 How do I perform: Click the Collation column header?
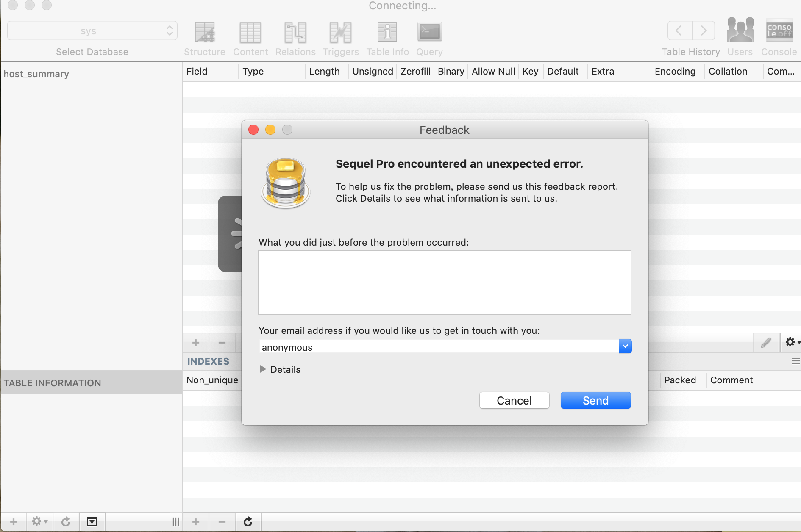[x=728, y=72]
